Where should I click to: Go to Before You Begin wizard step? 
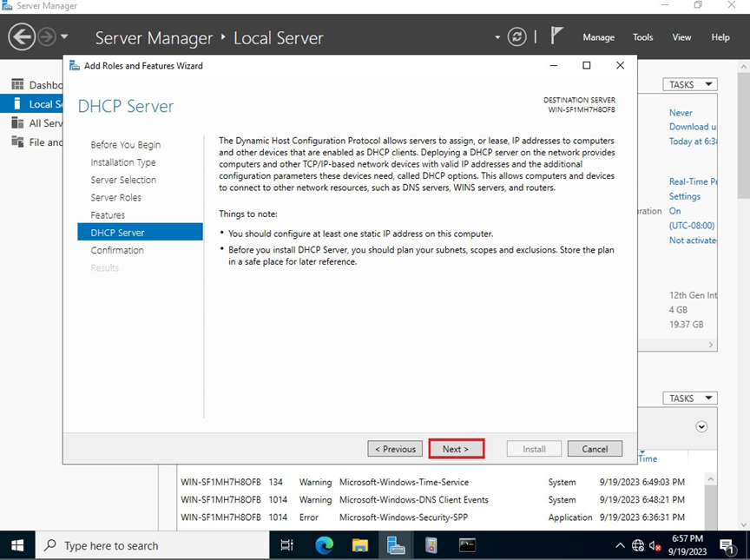(x=125, y=145)
